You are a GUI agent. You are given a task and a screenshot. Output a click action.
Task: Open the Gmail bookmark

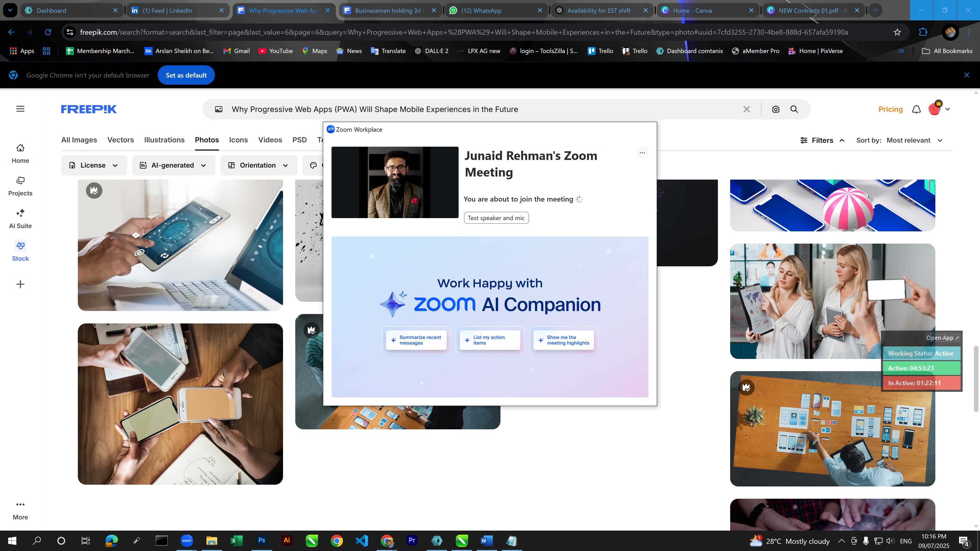point(236,51)
